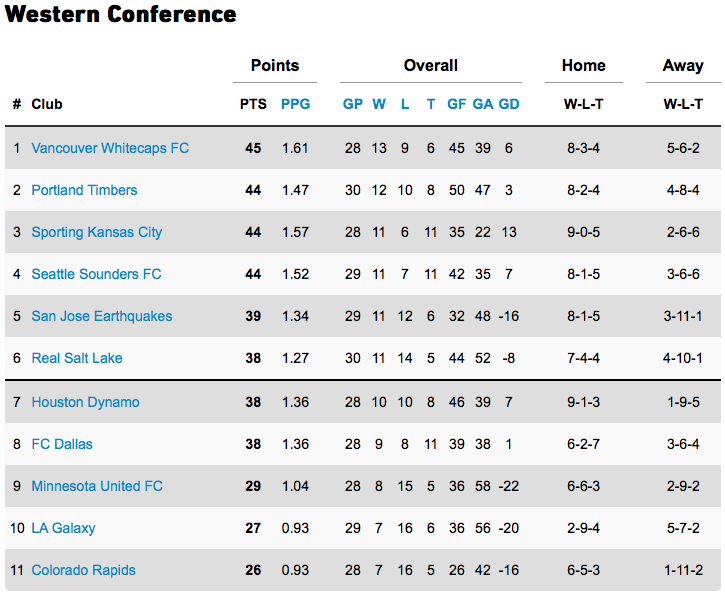This screenshot has width=725, height=595.
Task: Sort by GF goals for header
Action: (456, 104)
